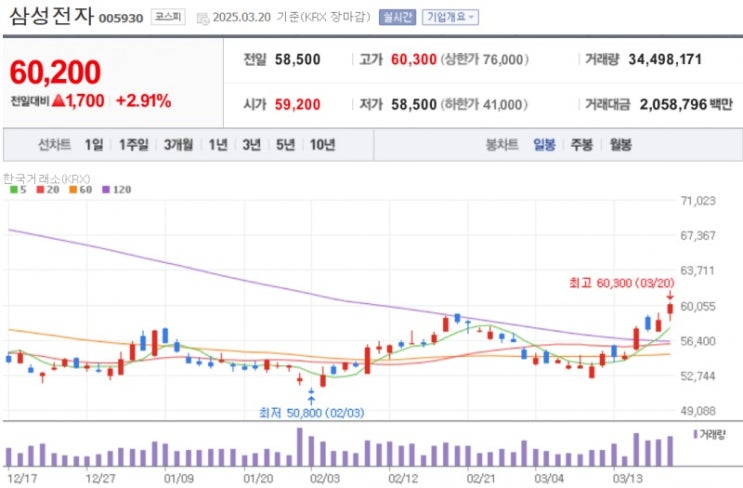
Task: Select the 5년 line chart tab
Action: 286,145
